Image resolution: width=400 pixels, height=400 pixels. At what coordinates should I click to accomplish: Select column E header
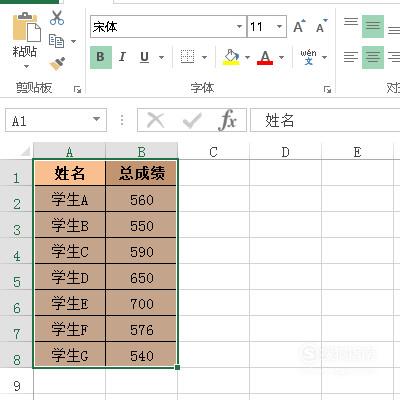[x=357, y=152]
